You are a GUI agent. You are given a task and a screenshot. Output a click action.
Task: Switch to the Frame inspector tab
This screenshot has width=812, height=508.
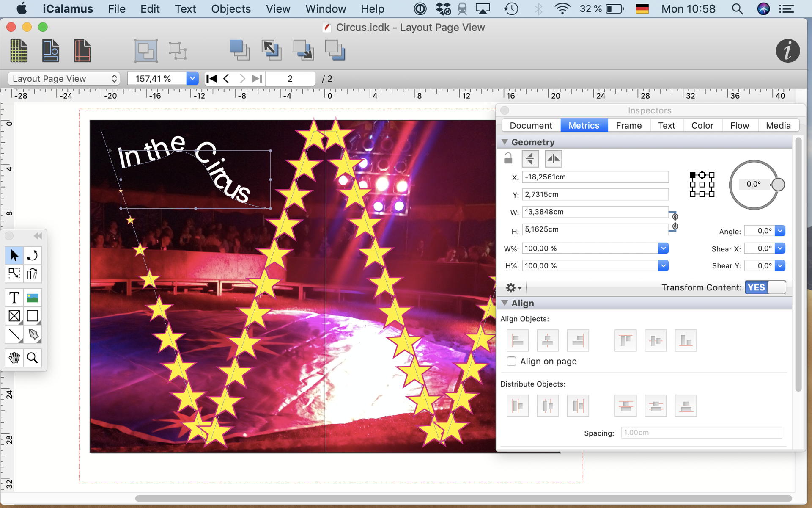pyautogui.click(x=629, y=125)
